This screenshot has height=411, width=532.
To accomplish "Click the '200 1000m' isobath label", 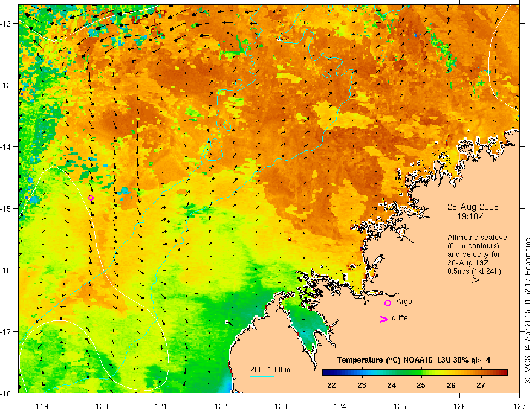I will coord(270,370).
